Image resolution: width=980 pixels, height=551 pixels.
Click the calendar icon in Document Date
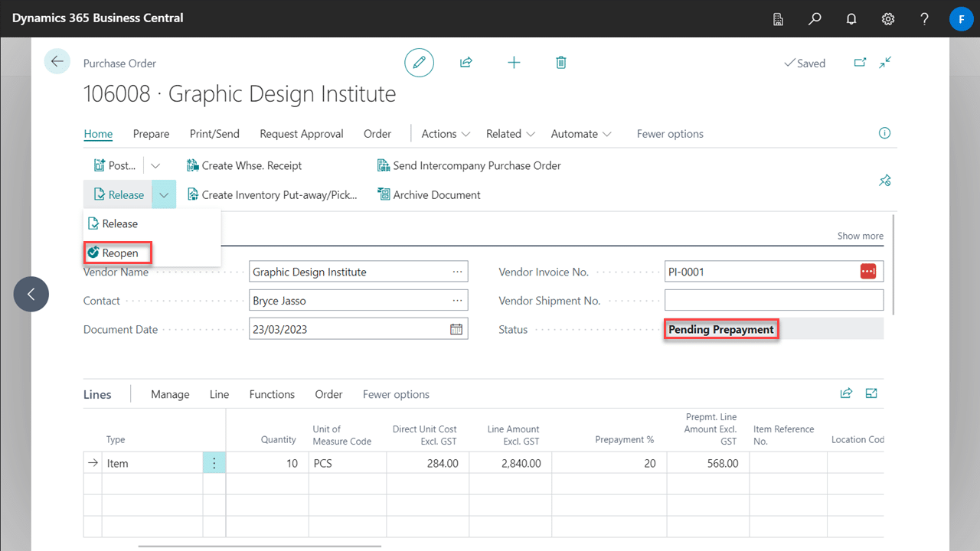point(456,329)
